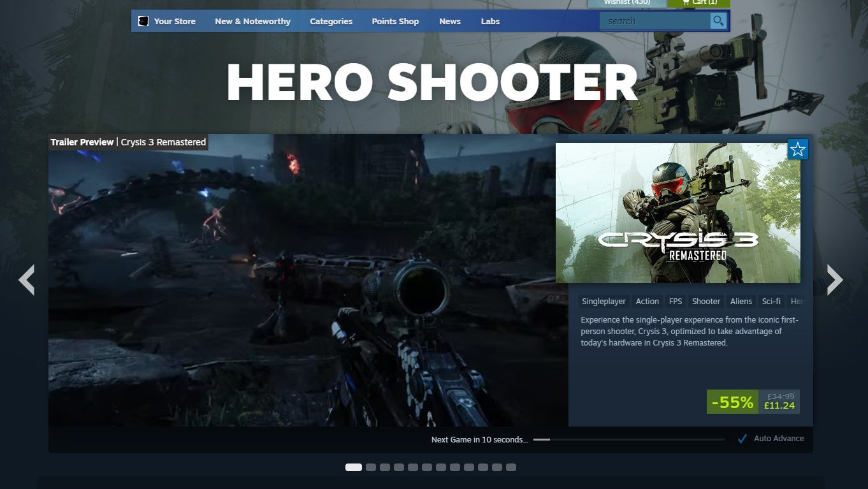Click the Sci-fi tag
This screenshot has height=489, width=868.
tap(771, 301)
